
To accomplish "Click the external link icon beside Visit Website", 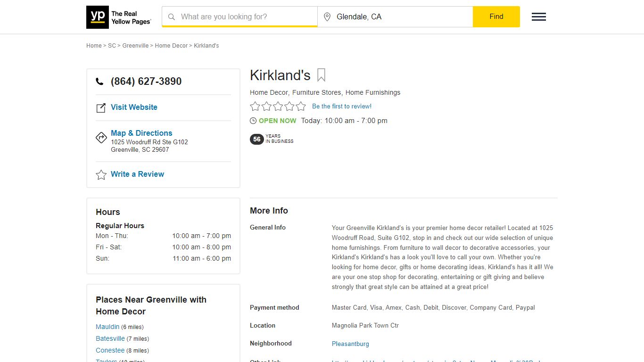I will 101,108.
